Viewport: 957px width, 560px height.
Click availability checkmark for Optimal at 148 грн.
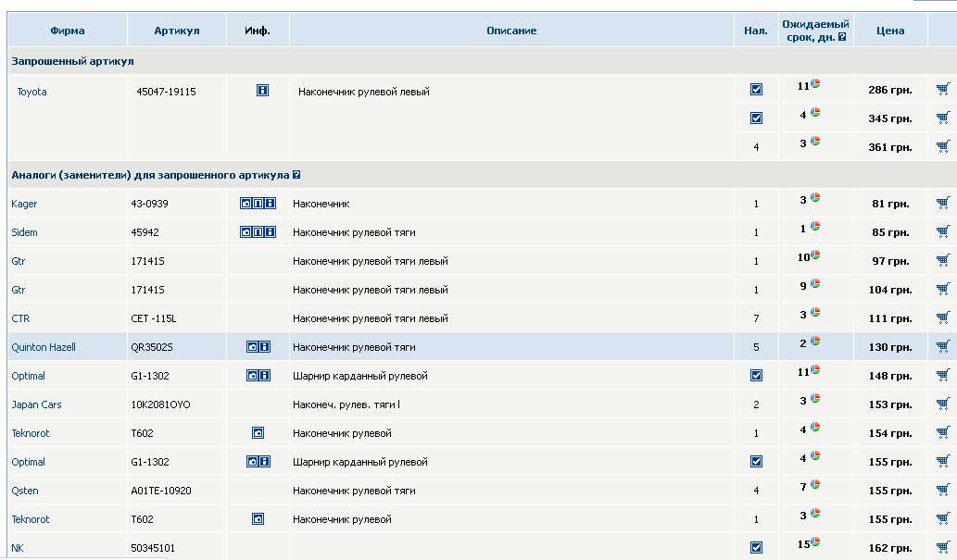[x=756, y=376]
